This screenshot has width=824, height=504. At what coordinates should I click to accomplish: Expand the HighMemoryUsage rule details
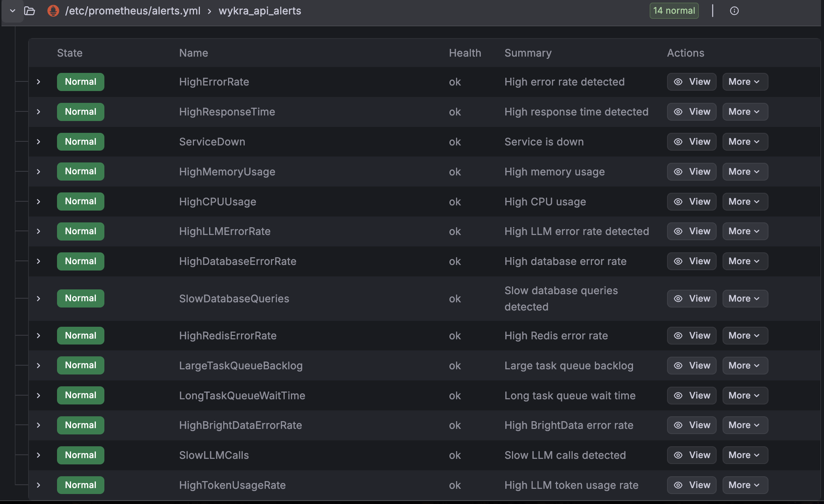click(38, 172)
